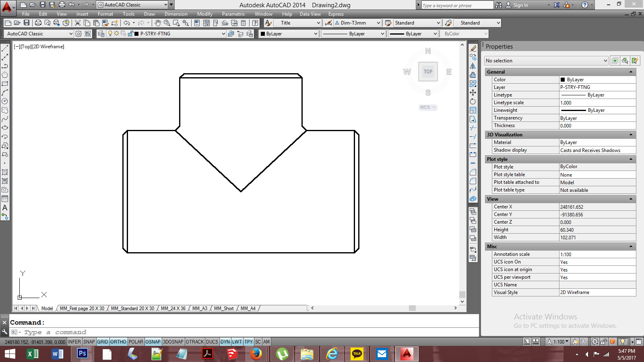644x362 pixels.
Task: Toggle GRID display in status bar
Action: coord(103,342)
